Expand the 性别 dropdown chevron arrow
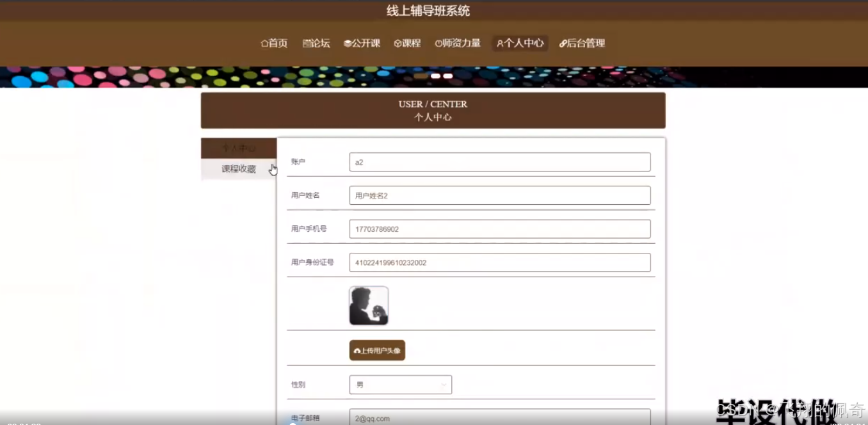 (x=444, y=385)
